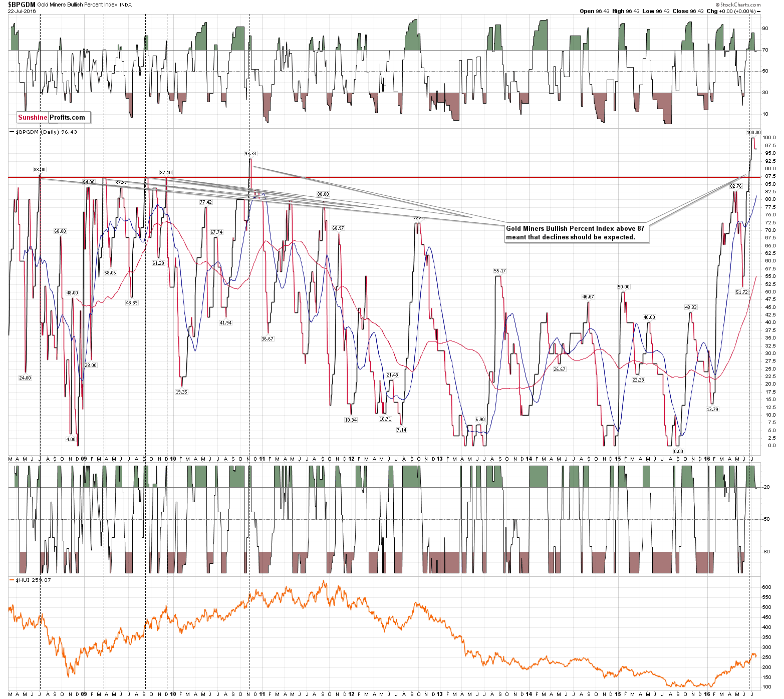Click the 10.34 low label in 2012
The image size is (784, 699).
coord(351,420)
